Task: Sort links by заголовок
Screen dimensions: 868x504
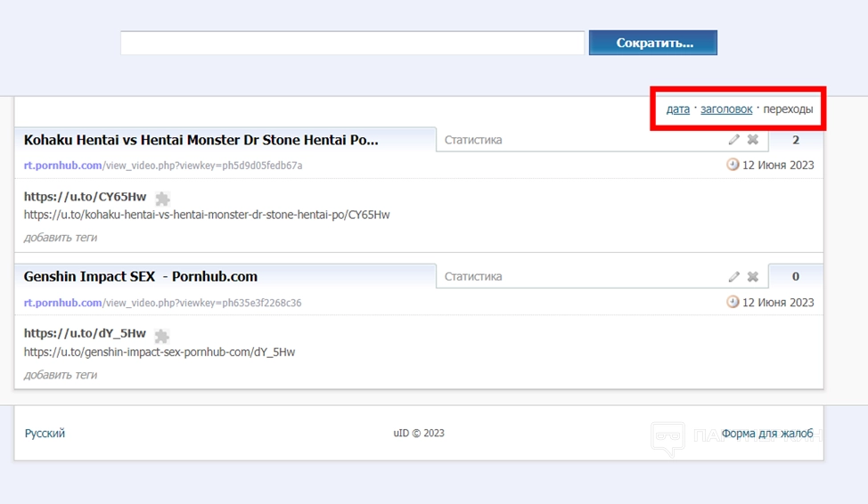Action: click(x=726, y=109)
